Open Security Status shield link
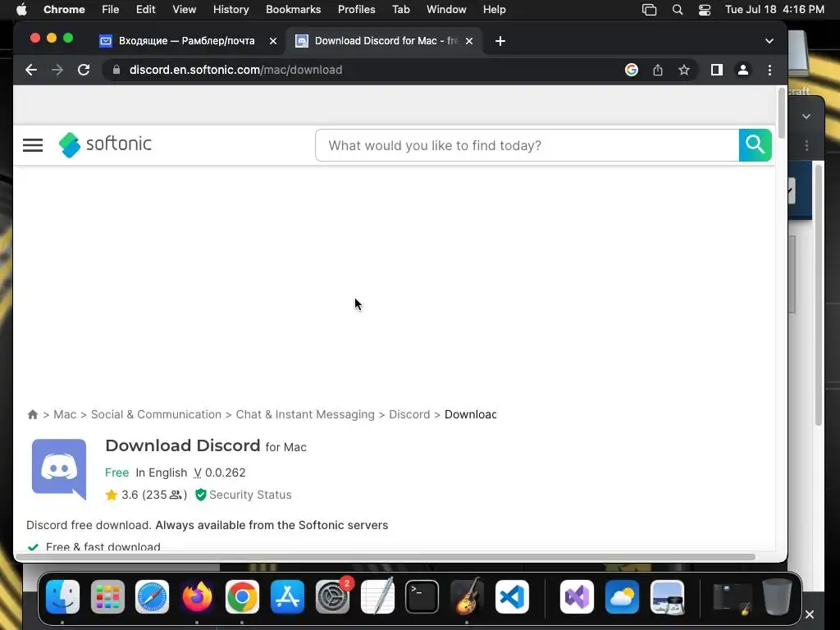 click(x=244, y=495)
